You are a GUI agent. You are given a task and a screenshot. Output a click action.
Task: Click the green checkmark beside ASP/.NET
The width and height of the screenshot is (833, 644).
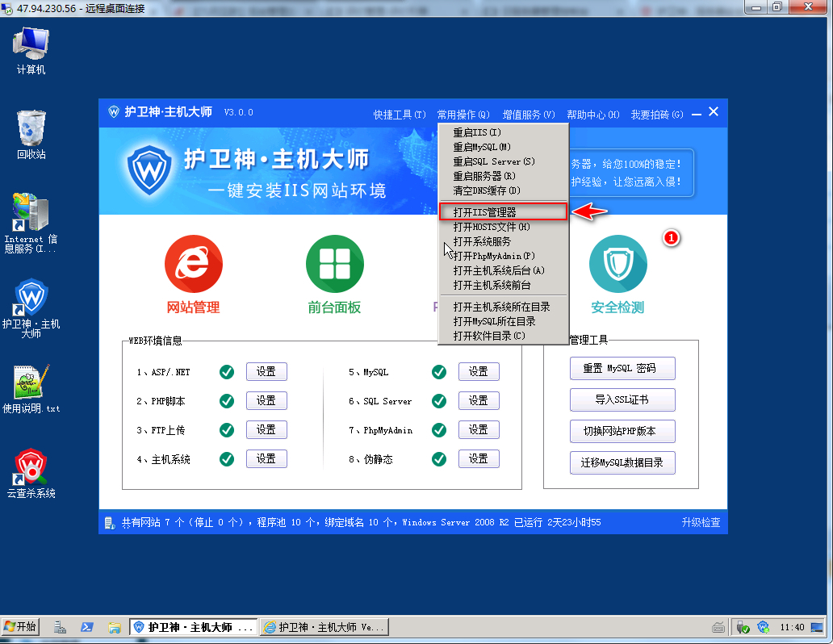(227, 372)
